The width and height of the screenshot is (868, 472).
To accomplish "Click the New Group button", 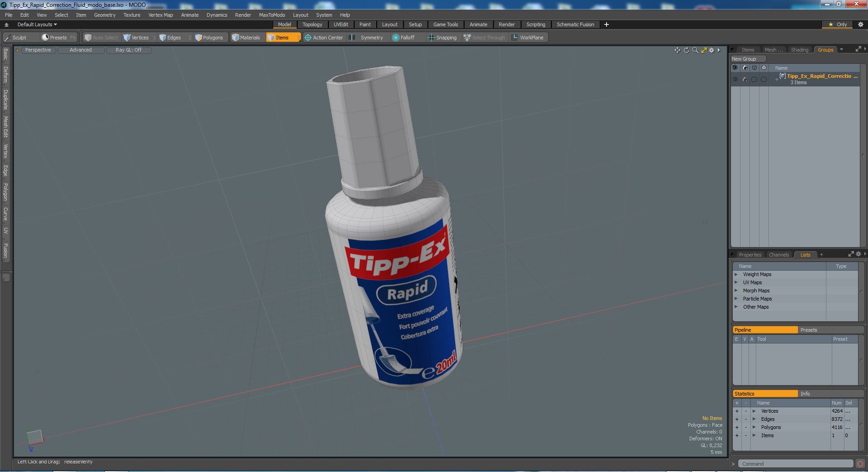I will [x=748, y=59].
